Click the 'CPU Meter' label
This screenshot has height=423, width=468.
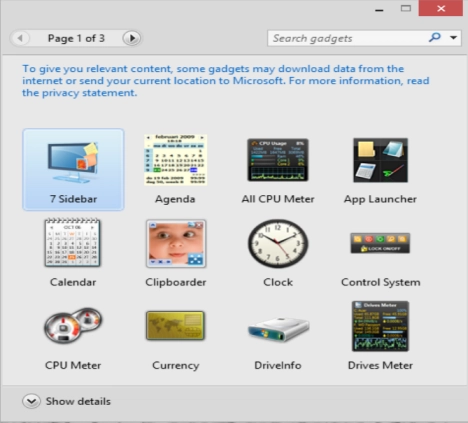point(73,365)
